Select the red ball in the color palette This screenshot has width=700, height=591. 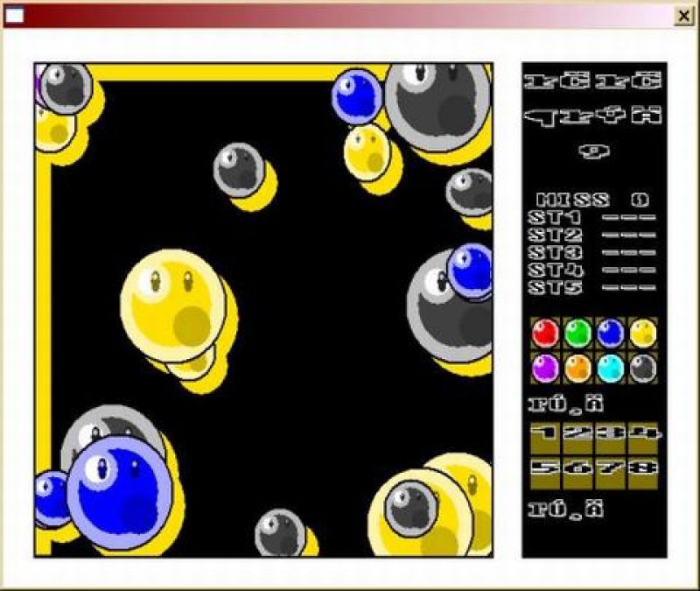coord(545,333)
